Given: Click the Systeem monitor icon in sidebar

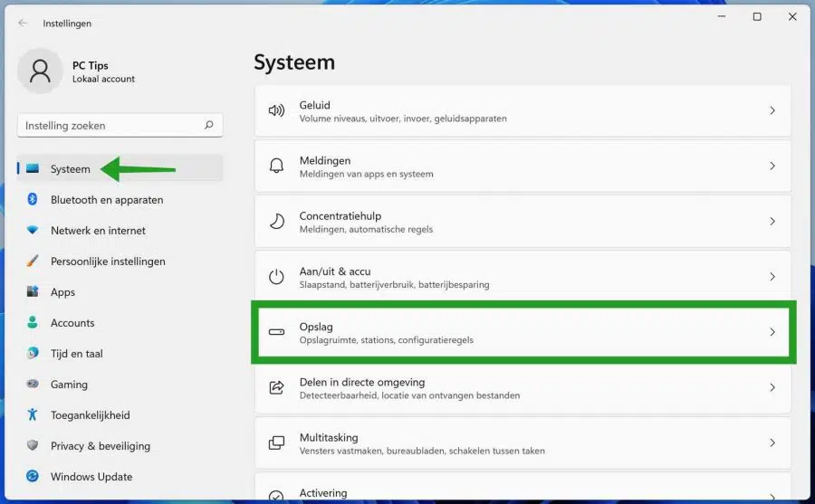Looking at the screenshot, I should pos(33,168).
